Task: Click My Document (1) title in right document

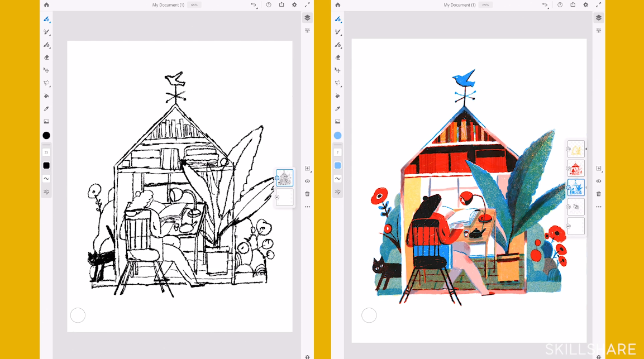Action: [459, 5]
